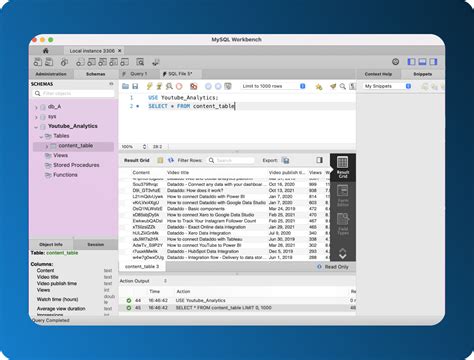This screenshot has width=474, height=360.
Task: Open the object inspector toolbar icon
Action: pyautogui.click(x=64, y=62)
